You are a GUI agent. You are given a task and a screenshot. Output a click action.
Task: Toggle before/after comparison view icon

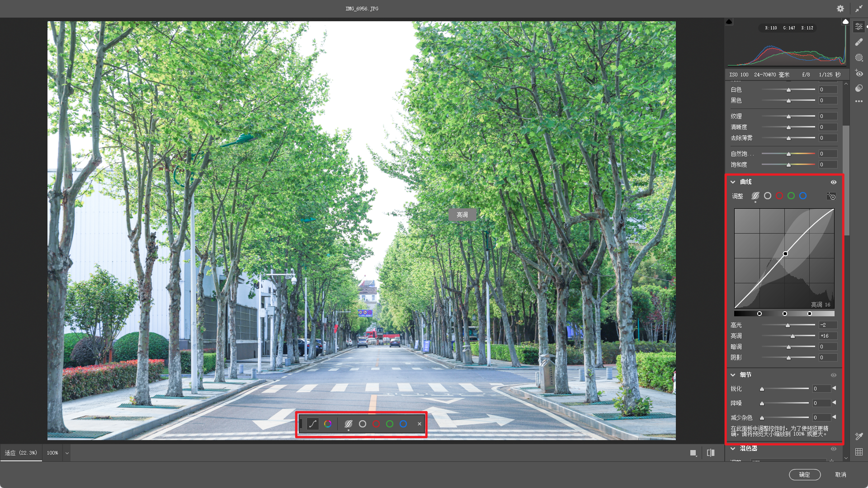coord(711,453)
